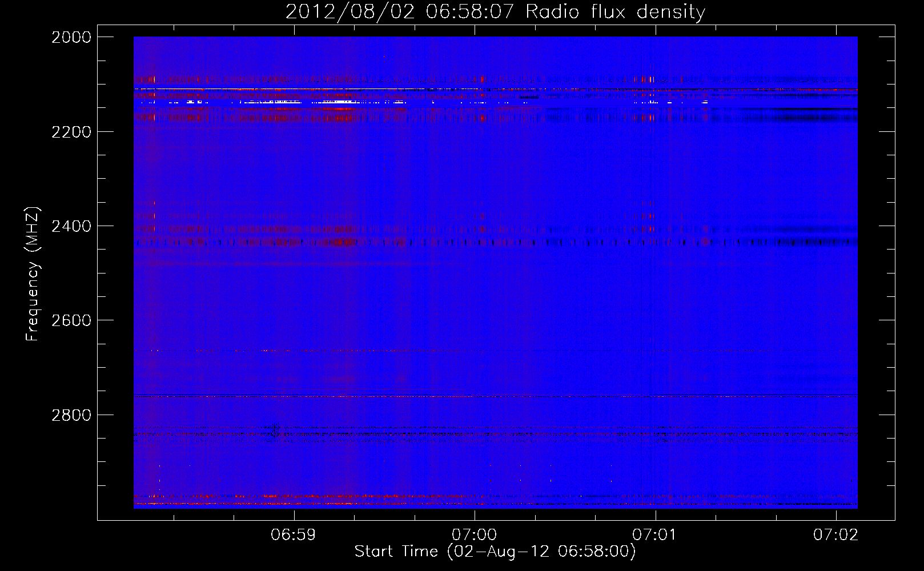Click the x-axis label "Start Time (02-Aug-12 06:58:00)"
This screenshot has width=924, height=571.
495,552
